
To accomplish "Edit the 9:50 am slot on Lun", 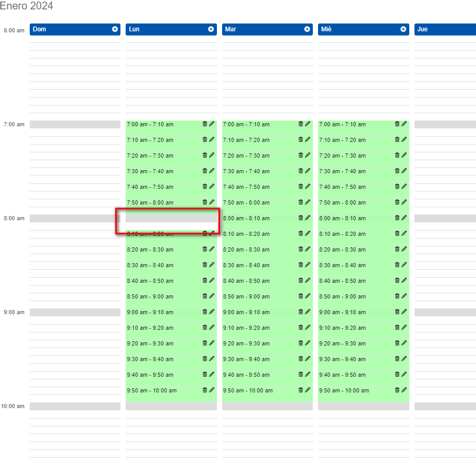I will (212, 390).
